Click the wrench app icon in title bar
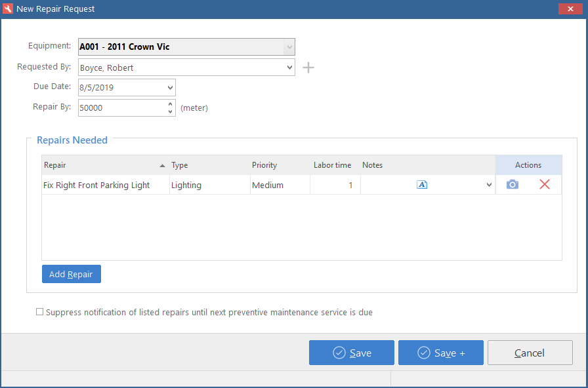Screen dimensions: 588x388 click(x=7, y=9)
